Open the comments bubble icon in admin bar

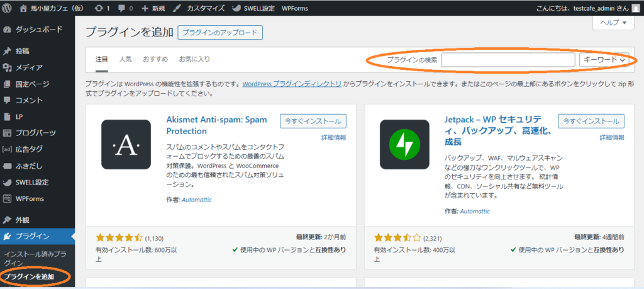[122, 8]
